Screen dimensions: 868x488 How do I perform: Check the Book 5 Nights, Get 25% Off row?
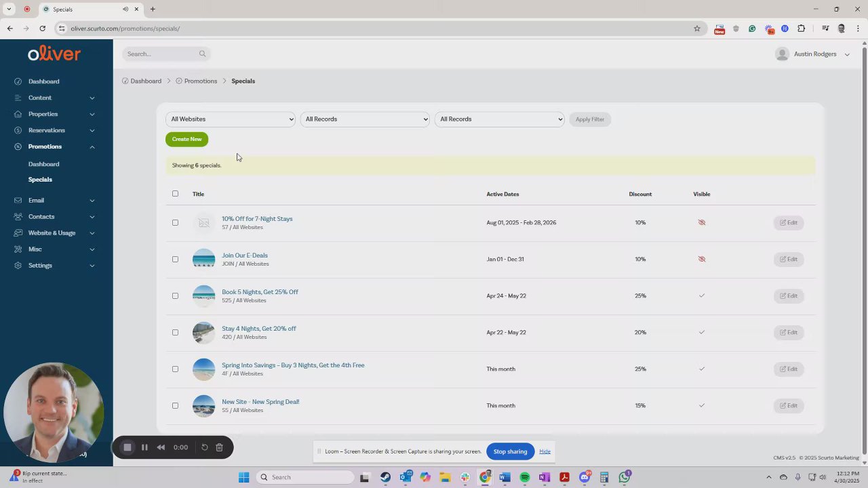click(x=175, y=296)
